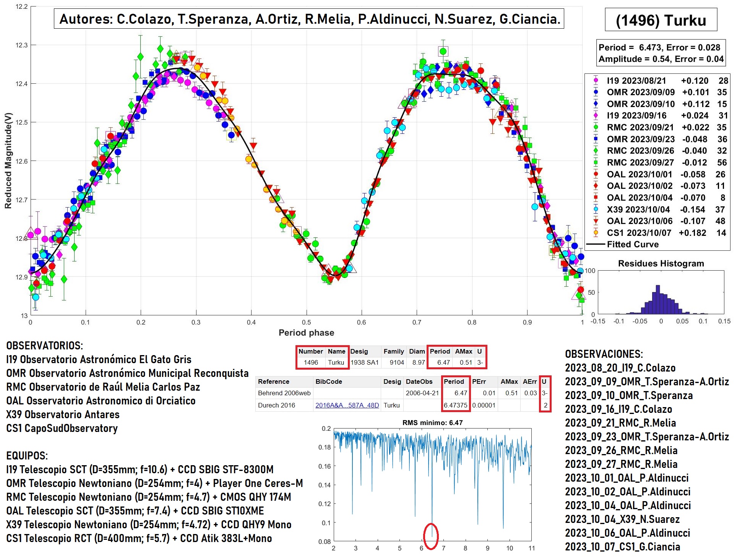Click observation 2023_09_27_RMC_R.Melia
The width and height of the screenshot is (737, 560).
pyautogui.click(x=621, y=464)
